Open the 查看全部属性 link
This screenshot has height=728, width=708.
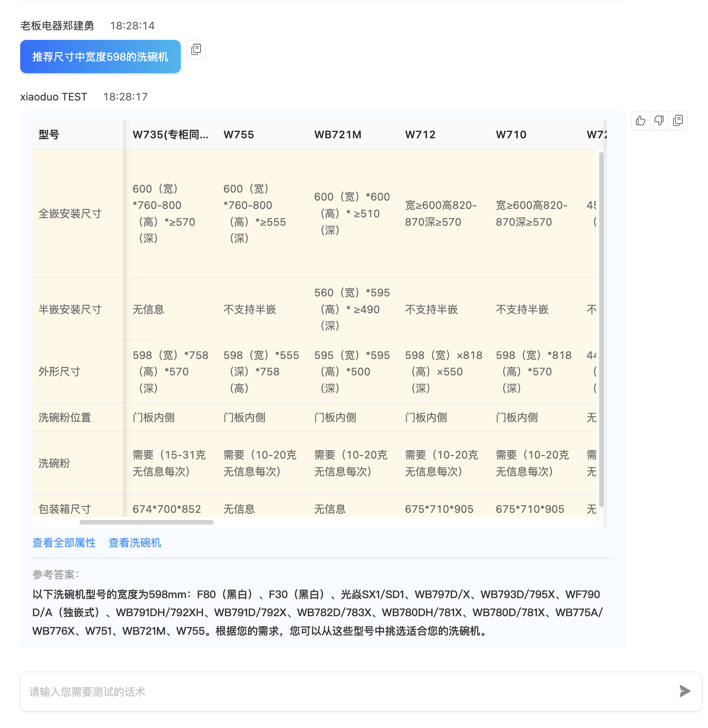tap(64, 543)
